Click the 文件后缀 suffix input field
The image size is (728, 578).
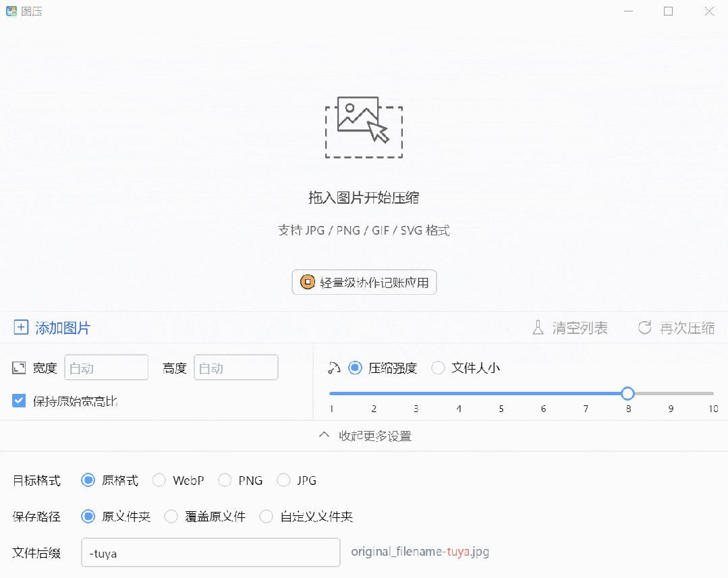211,552
